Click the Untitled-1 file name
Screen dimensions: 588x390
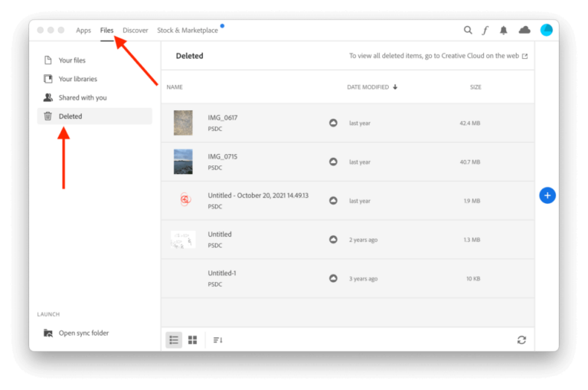(x=222, y=273)
